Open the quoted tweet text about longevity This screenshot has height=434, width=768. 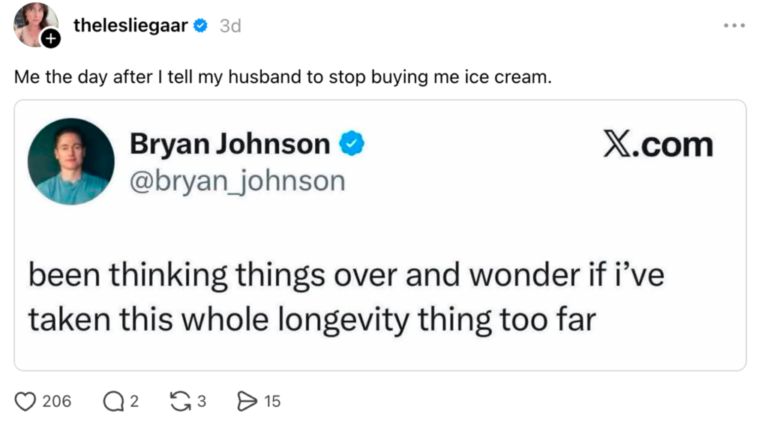tap(346, 297)
